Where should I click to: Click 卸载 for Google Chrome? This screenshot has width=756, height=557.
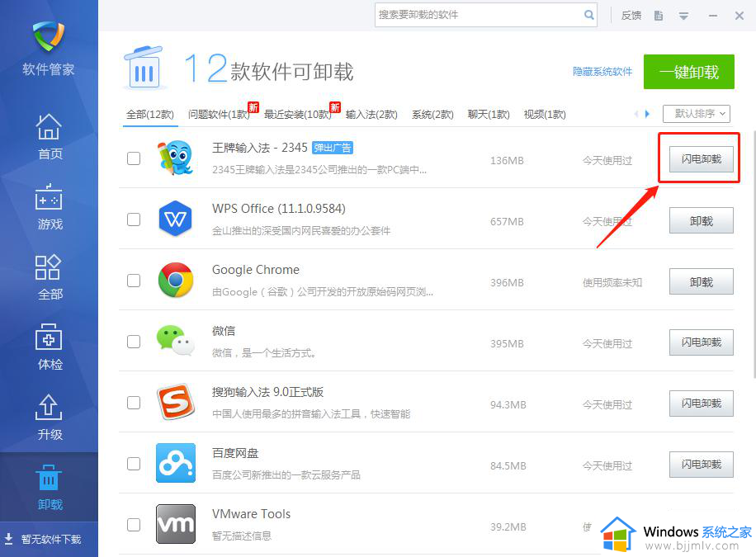coord(701,281)
